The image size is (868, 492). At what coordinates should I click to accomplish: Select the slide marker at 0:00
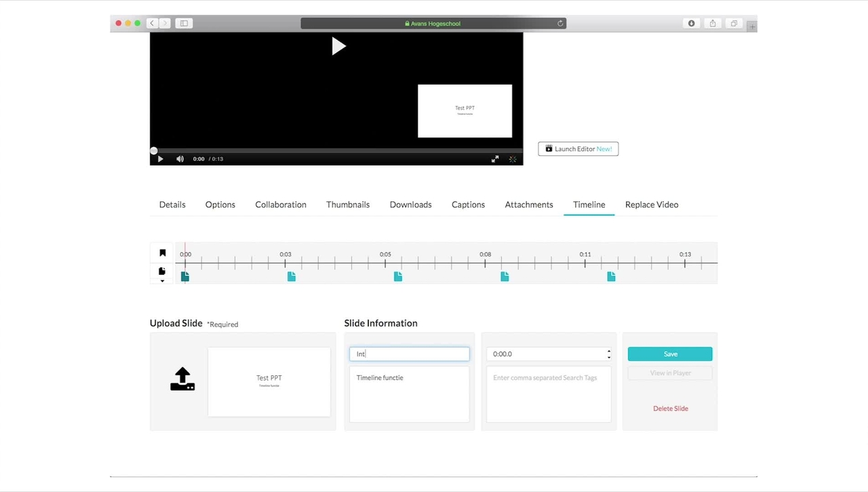pos(185,276)
